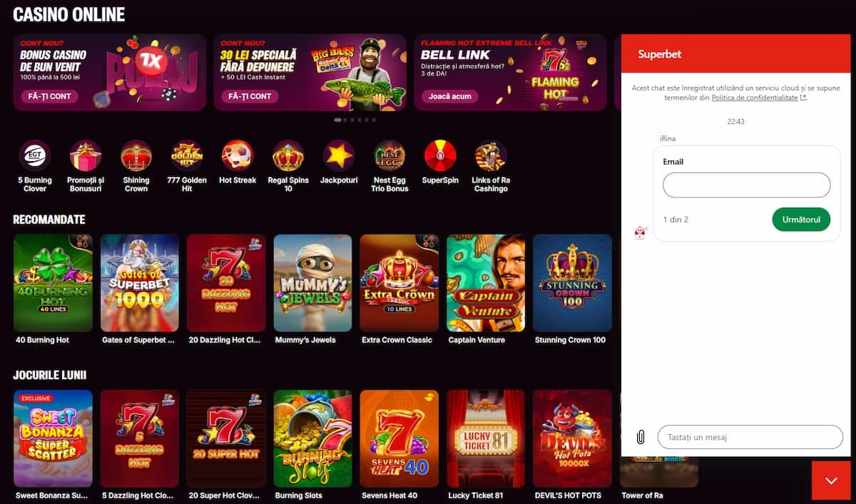Select the Links of Ra Cashingo icon

[491, 155]
